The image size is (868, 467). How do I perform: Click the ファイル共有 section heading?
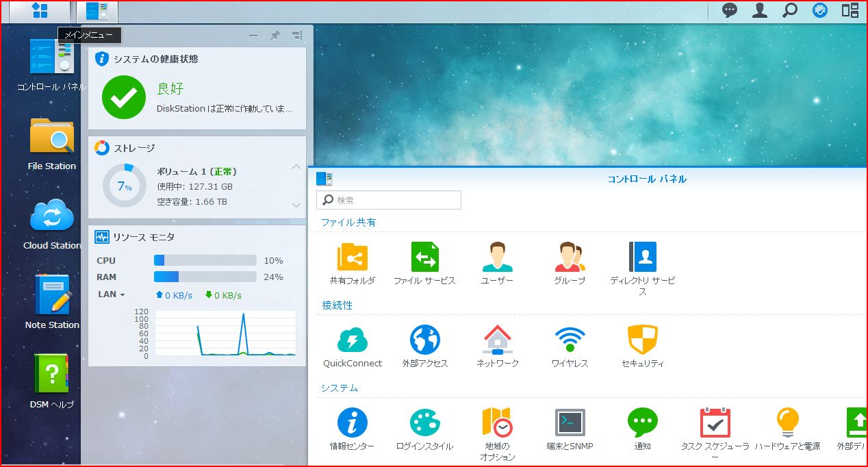point(348,223)
